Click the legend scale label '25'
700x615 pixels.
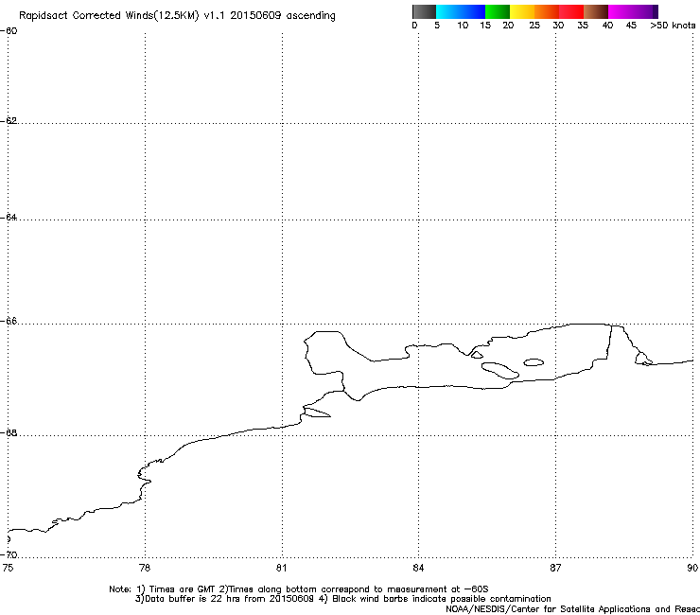[534, 26]
